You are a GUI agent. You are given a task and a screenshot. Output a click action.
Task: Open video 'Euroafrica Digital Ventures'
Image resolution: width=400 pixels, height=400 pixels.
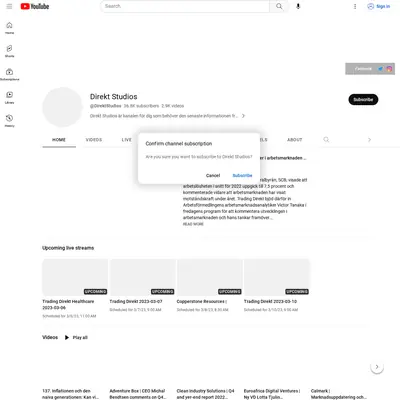pos(272,394)
